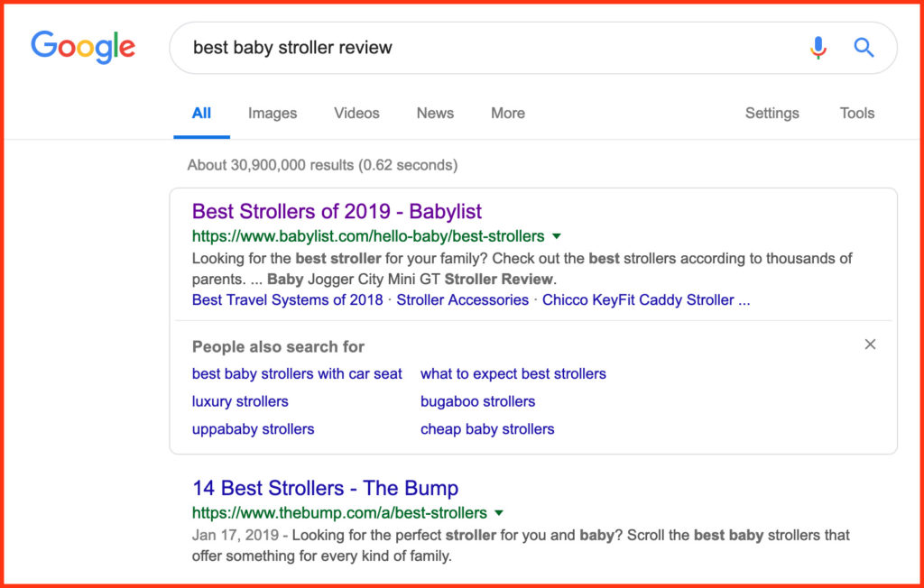
Task: Select the All results tab
Action: 201,114
